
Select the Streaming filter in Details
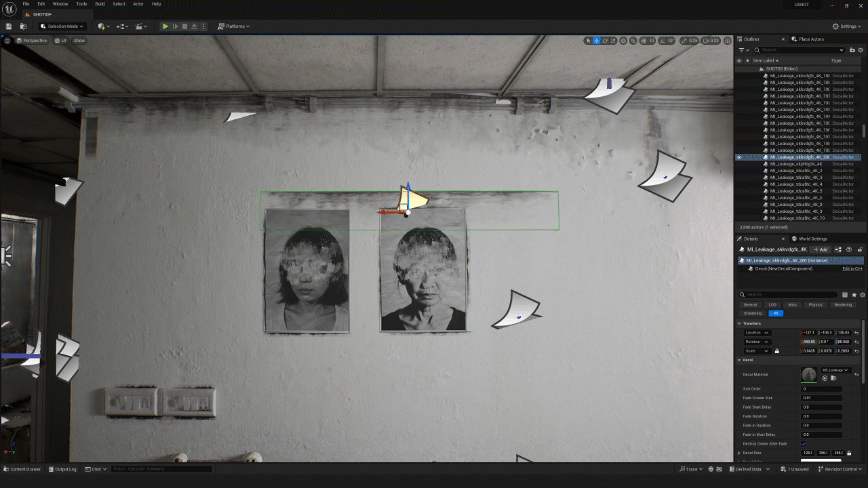753,313
